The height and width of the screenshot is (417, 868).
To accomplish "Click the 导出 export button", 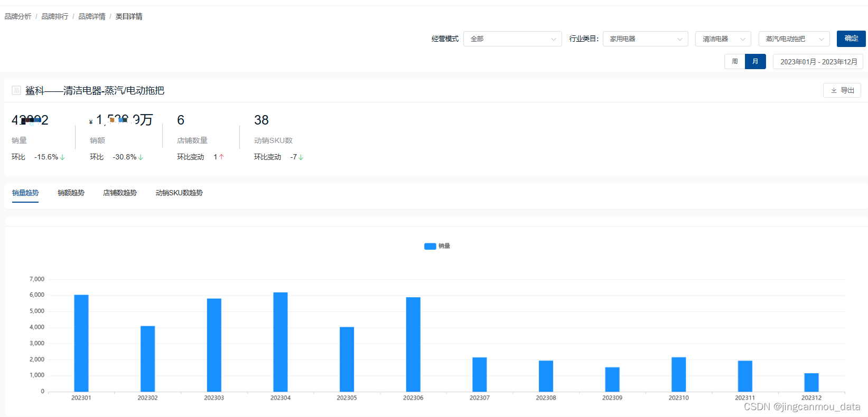I will (842, 90).
